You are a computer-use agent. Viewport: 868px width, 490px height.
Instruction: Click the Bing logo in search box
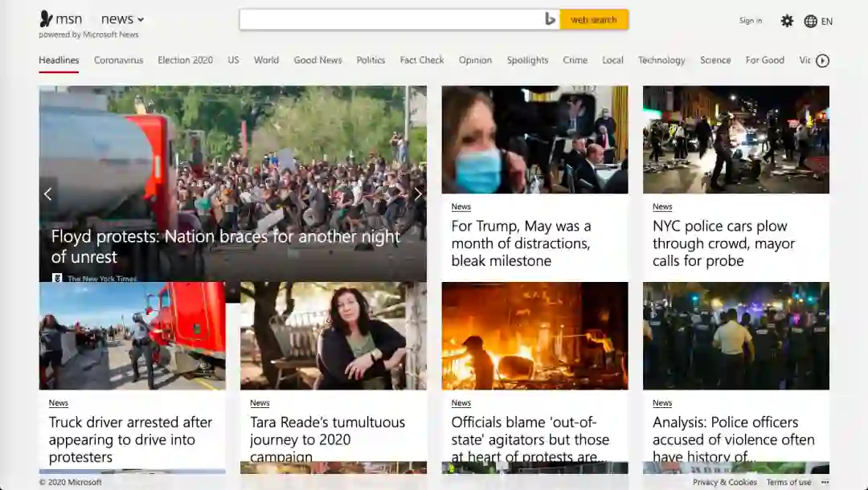click(x=551, y=19)
